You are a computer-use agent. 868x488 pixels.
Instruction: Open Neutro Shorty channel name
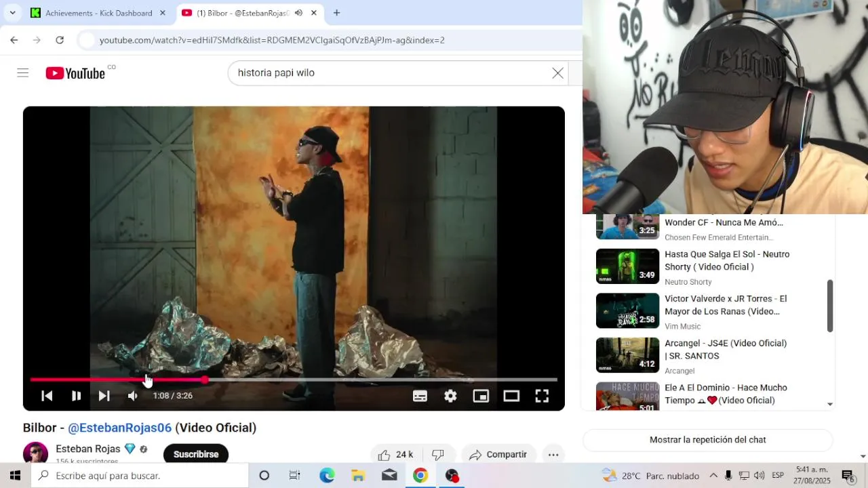pyautogui.click(x=688, y=282)
